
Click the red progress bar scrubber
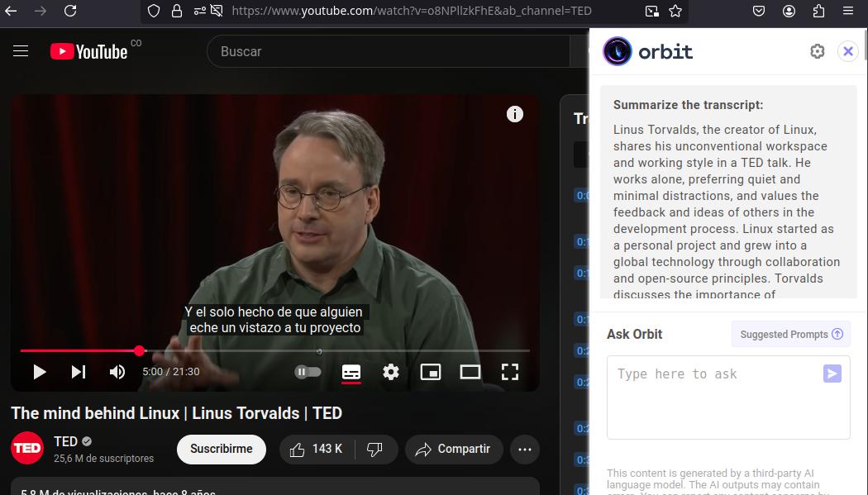140,350
